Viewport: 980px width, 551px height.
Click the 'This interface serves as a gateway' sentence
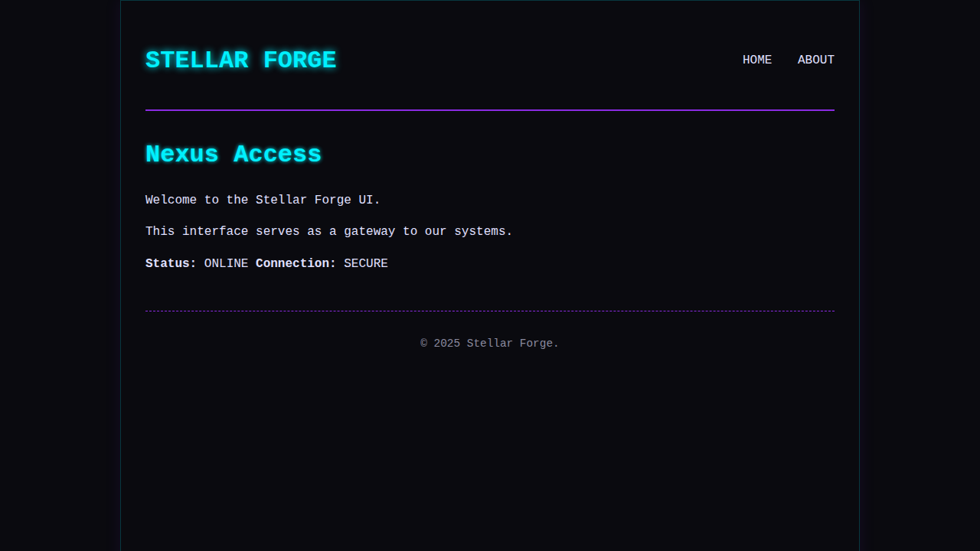[x=328, y=231]
